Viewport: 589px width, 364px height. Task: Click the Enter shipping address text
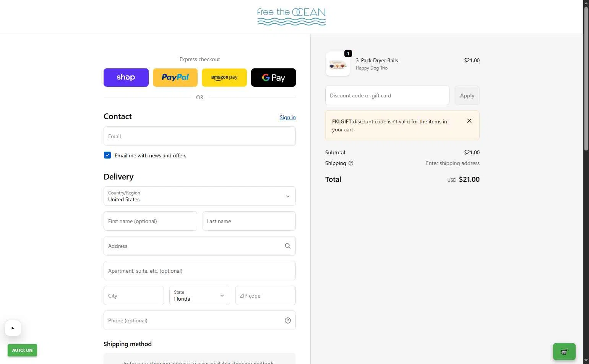pos(453,163)
